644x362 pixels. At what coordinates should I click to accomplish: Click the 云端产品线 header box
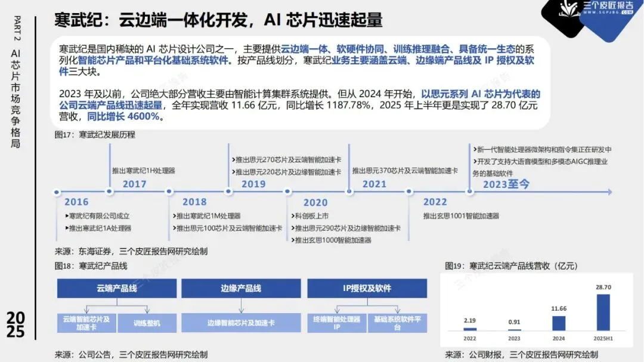point(117,289)
